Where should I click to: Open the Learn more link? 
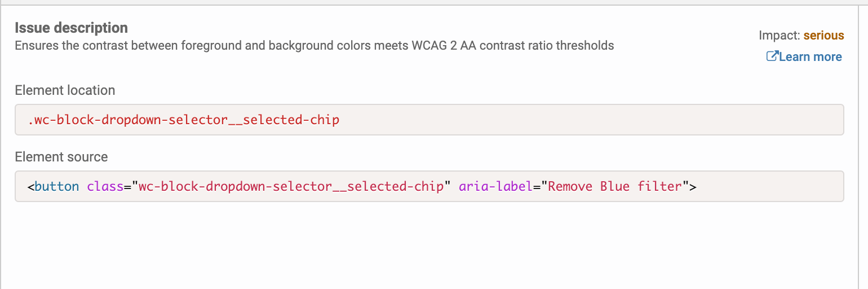point(804,56)
